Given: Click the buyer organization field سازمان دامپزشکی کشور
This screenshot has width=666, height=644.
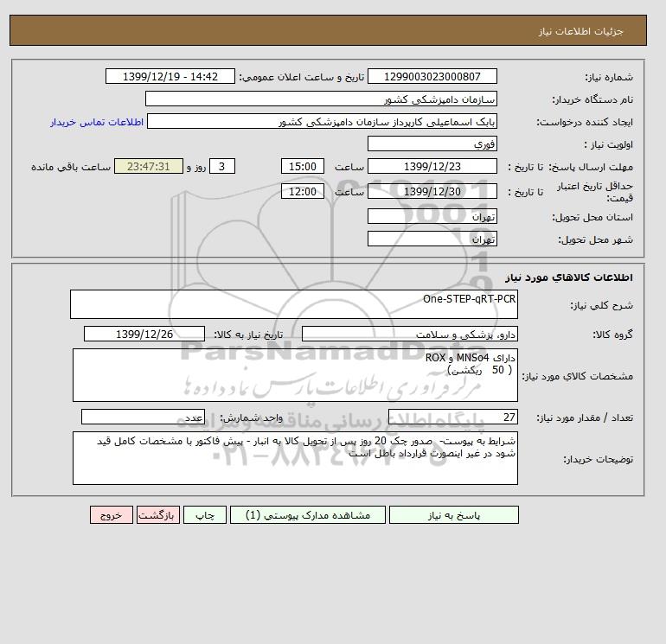Looking at the screenshot, I should tap(321, 99).
